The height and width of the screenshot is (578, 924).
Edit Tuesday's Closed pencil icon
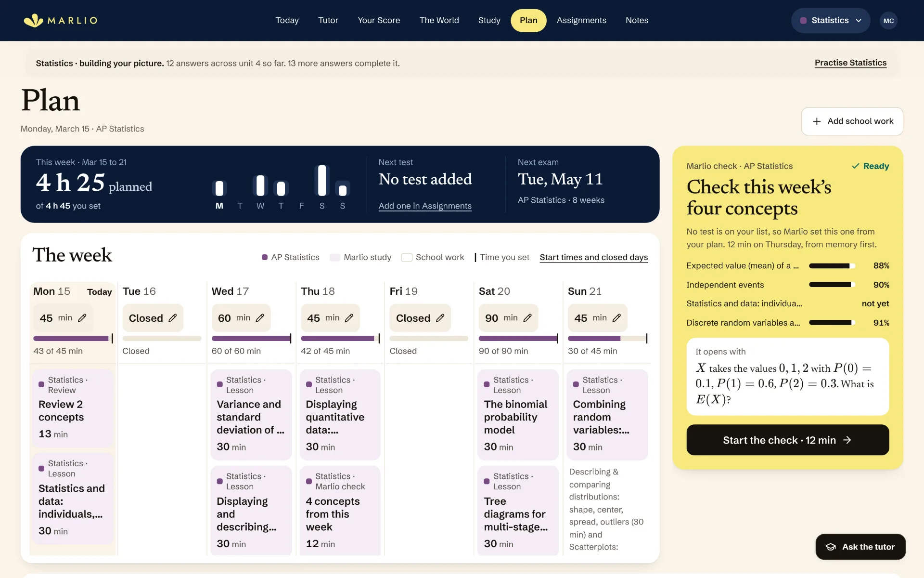[x=173, y=318]
